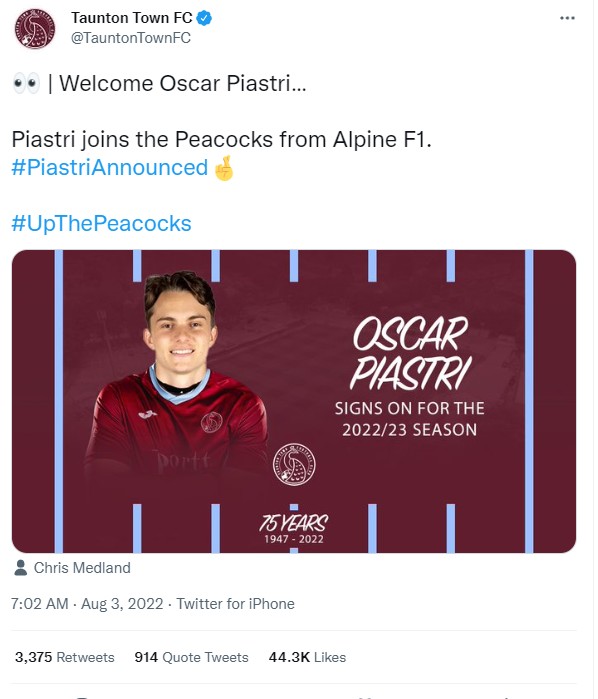598x699 pixels.
Task: View the 914 Quote Tweets list
Action: [x=191, y=657]
